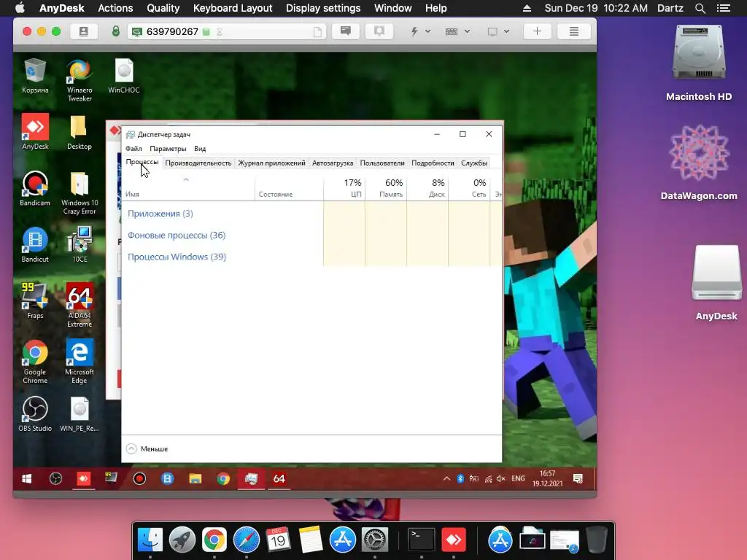Viewport: 747px width, 560px height.
Task: Sort by the Состояние column header
Action: coord(289,189)
